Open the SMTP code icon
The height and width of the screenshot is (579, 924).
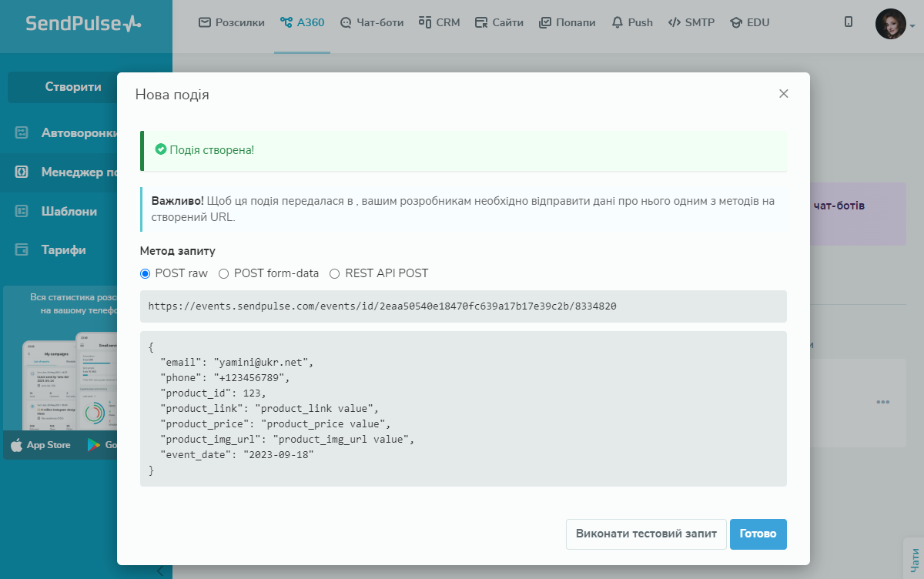[x=675, y=22]
